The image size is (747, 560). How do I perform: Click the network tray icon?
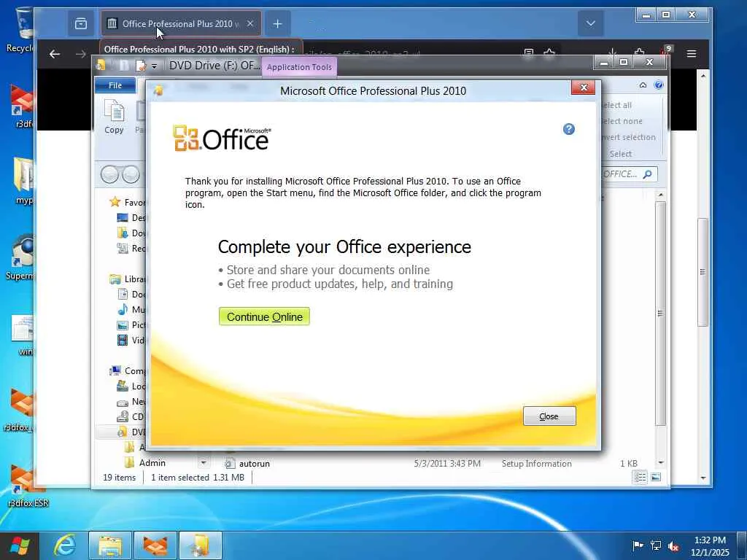656,545
